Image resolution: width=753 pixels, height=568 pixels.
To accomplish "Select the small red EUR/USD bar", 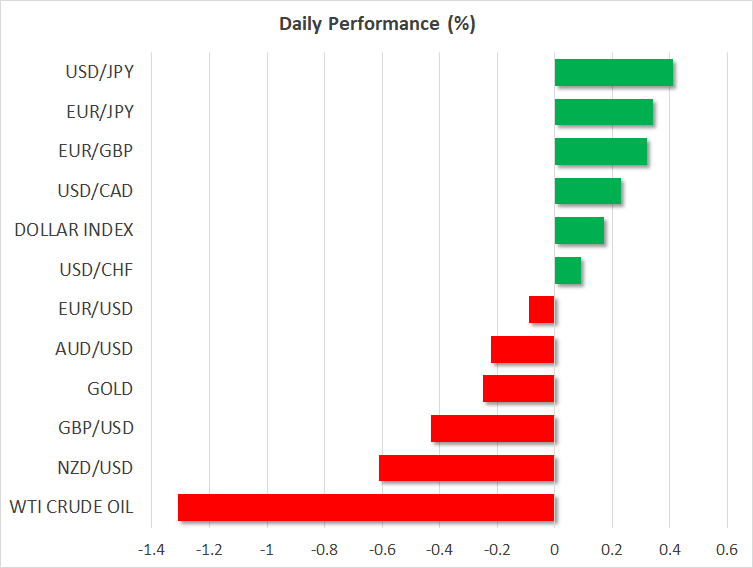I will (x=542, y=310).
